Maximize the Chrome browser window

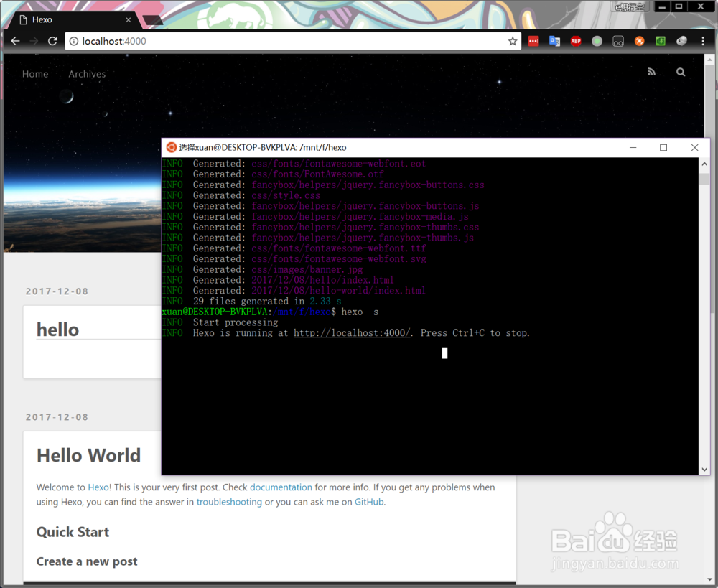point(679,6)
